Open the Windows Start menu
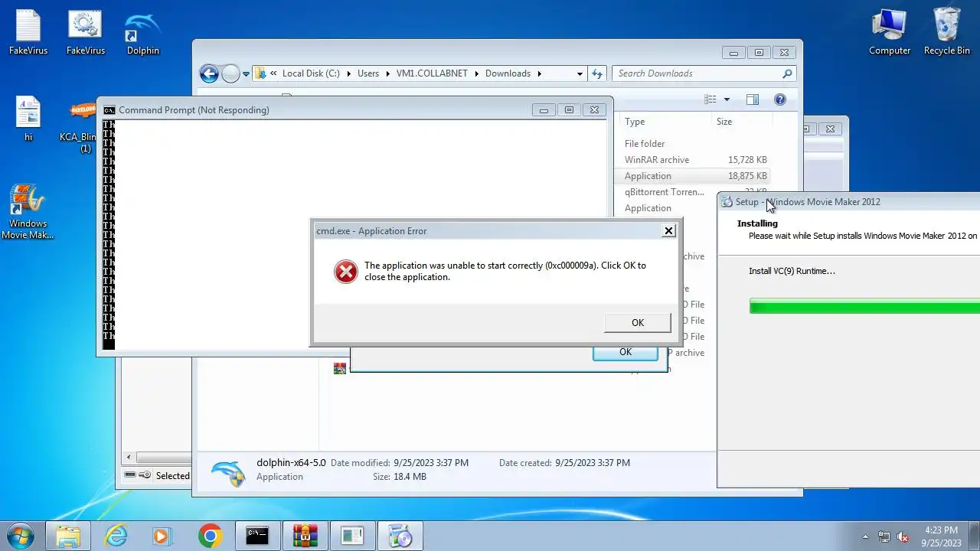980x551 pixels. pyautogui.click(x=21, y=536)
